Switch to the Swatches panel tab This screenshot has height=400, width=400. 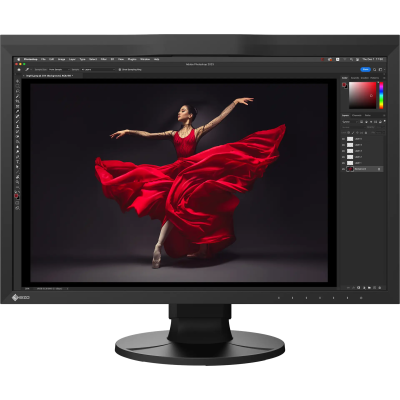(355, 78)
